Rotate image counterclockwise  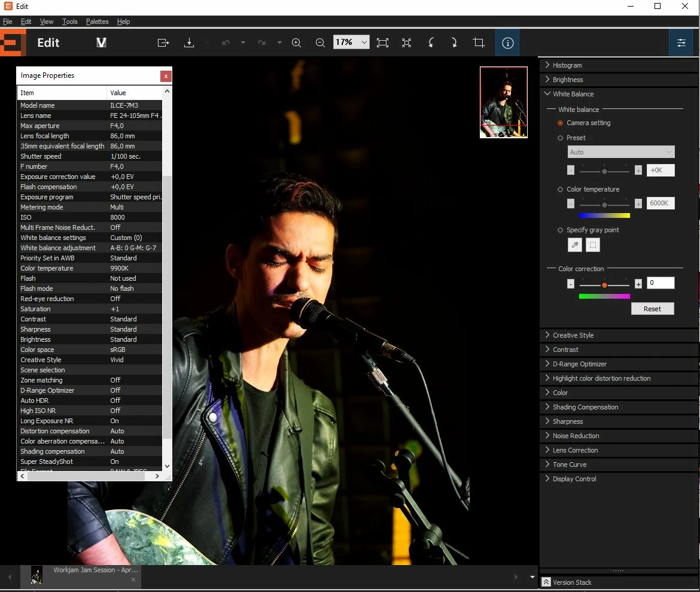(x=431, y=42)
